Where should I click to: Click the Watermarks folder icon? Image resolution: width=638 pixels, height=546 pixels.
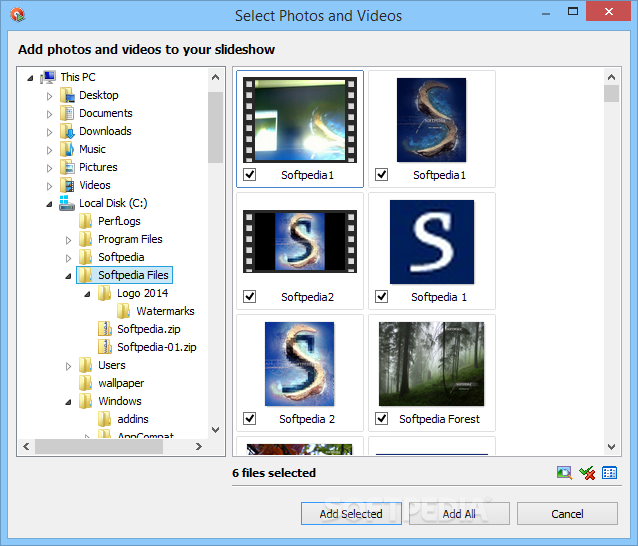coord(124,311)
